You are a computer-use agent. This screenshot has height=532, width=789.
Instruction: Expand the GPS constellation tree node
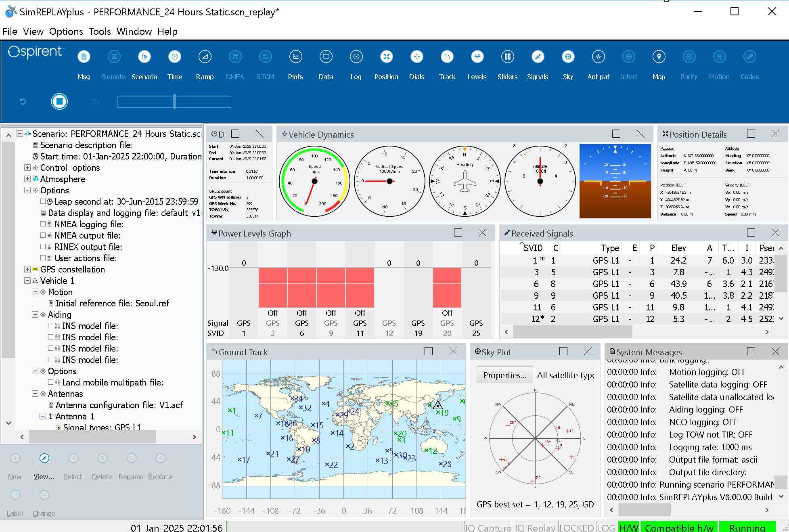pos(27,269)
